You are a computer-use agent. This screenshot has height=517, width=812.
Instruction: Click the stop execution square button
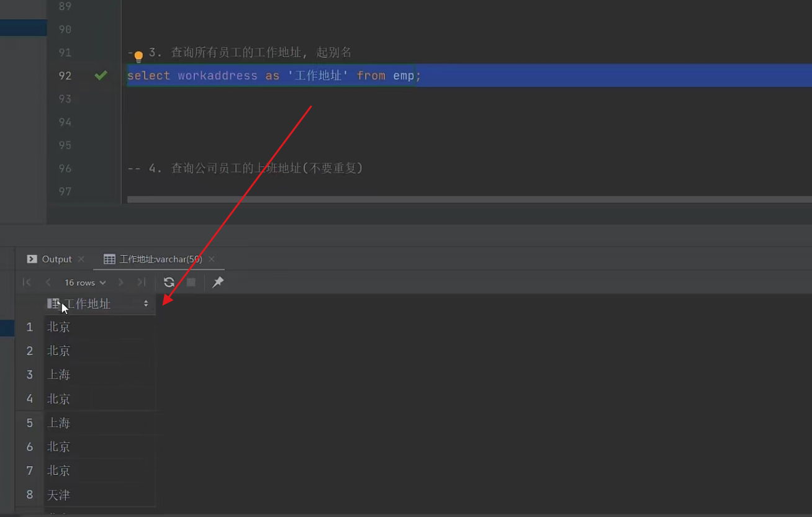click(191, 282)
